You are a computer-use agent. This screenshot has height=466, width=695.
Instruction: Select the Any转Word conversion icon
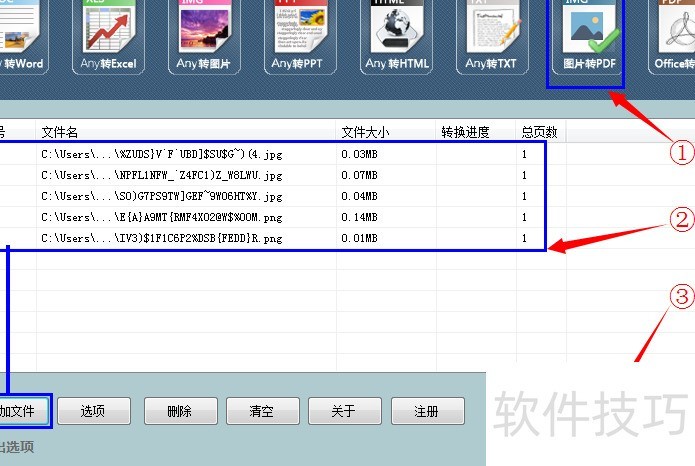click(15, 37)
